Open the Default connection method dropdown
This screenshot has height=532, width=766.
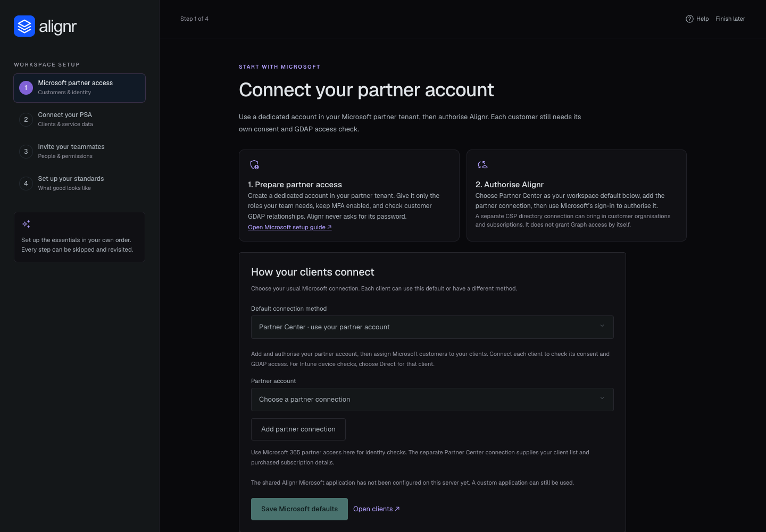click(432, 327)
